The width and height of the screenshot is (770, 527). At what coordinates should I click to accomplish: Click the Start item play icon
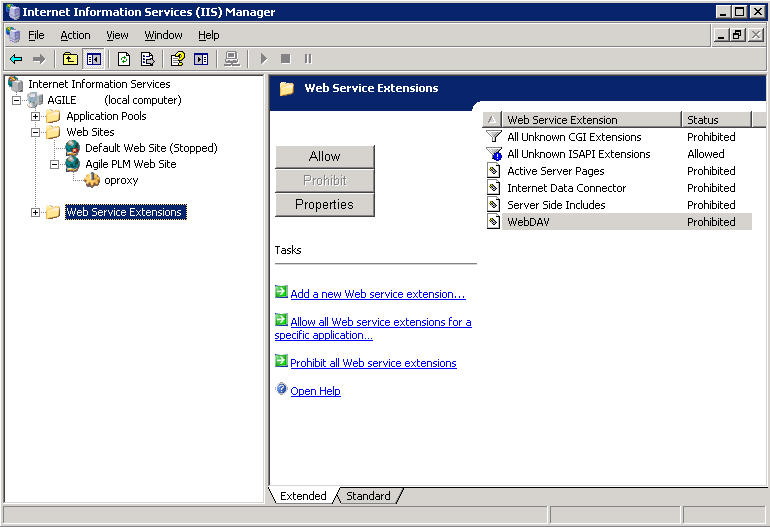point(264,59)
